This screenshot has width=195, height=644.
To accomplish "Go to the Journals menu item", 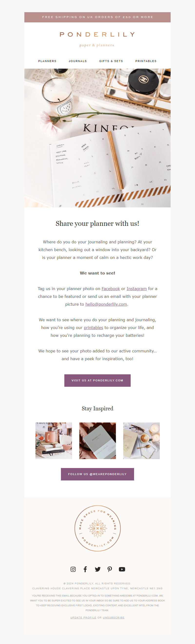I will (78, 61).
